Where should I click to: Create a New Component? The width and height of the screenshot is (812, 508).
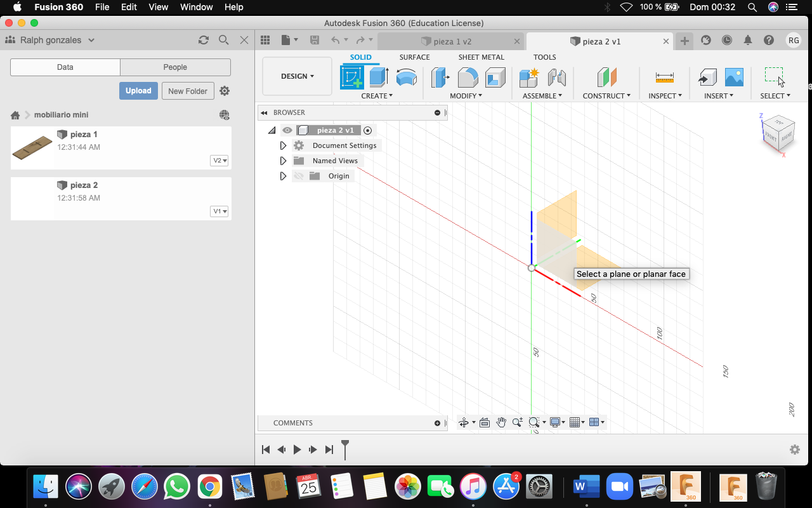[x=528, y=77]
